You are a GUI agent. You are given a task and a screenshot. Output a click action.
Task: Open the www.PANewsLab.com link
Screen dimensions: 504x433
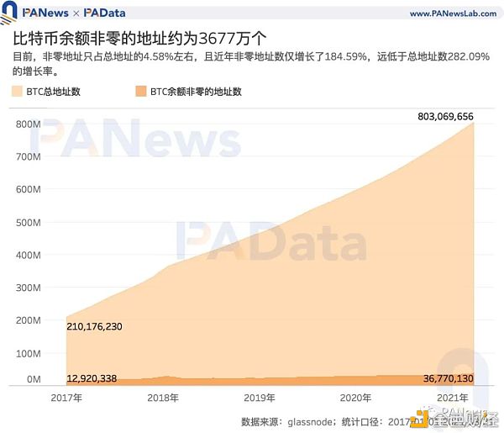coord(453,13)
